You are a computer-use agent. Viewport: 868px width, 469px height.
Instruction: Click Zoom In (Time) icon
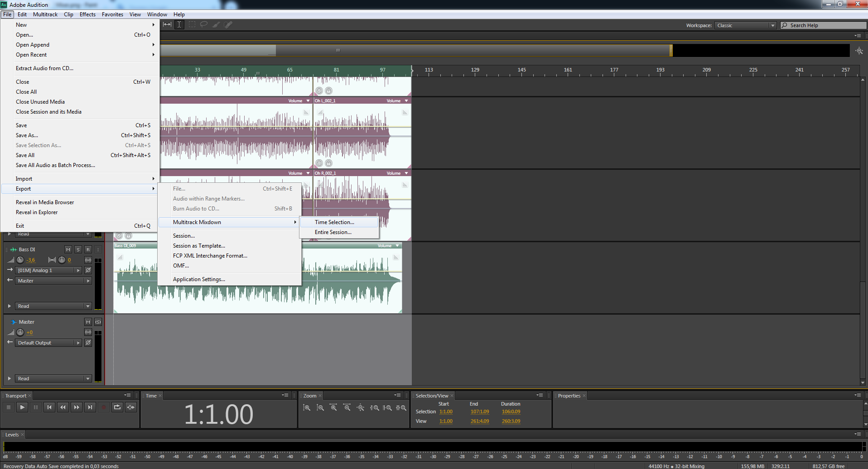tap(333, 407)
